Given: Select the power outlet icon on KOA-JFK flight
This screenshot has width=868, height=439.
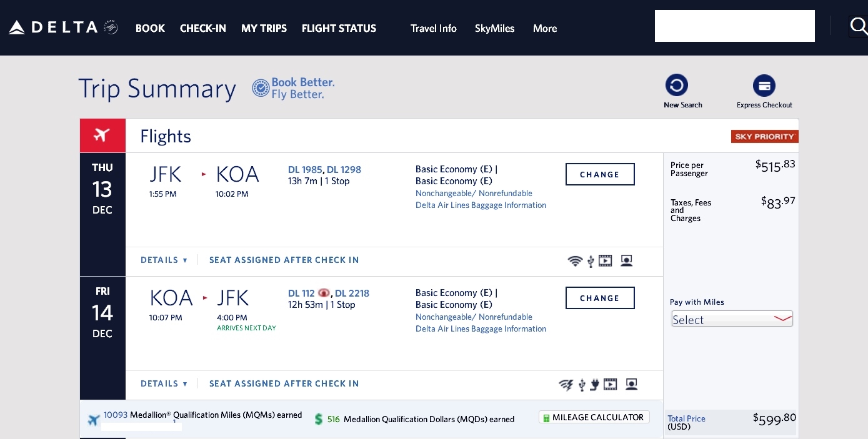Looking at the screenshot, I should coord(594,385).
